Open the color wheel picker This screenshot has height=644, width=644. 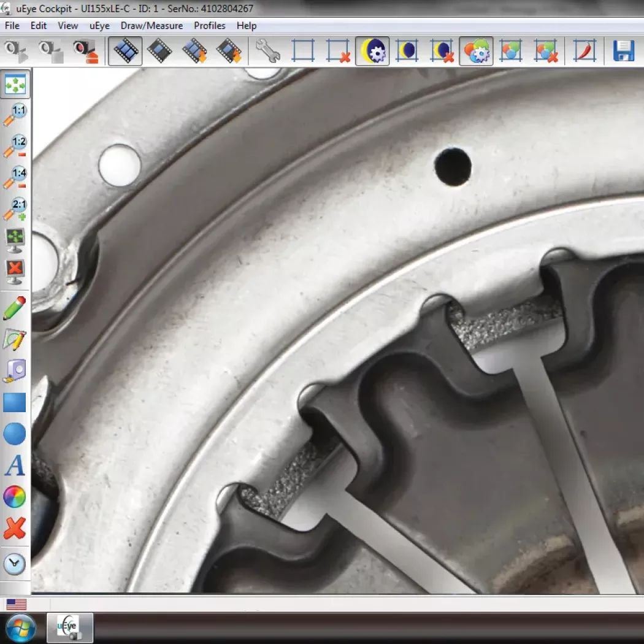pos(15,497)
